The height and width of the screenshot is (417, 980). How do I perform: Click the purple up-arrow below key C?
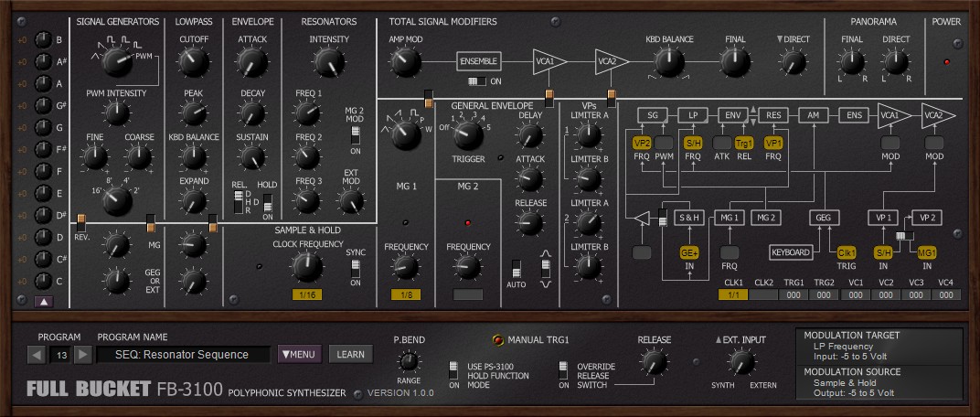pos(44,302)
